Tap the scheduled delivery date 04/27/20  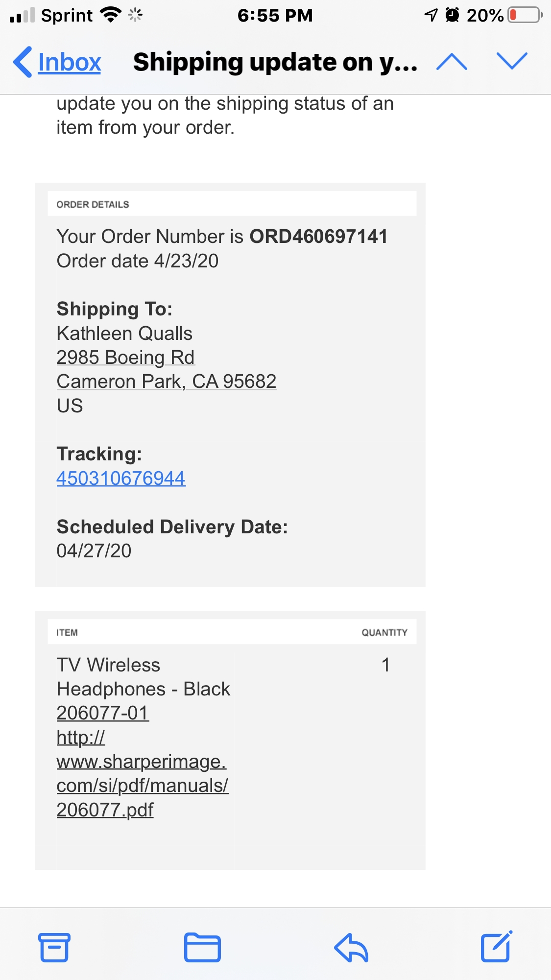point(94,551)
